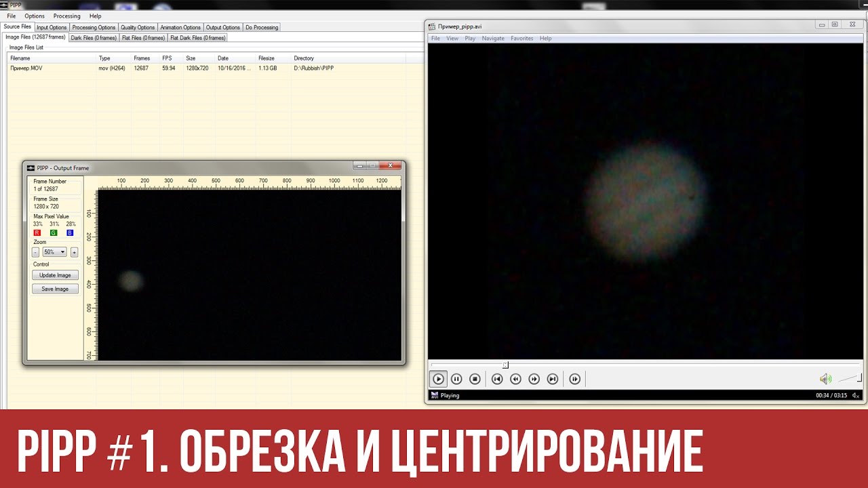Mute audio via the speaker icon
This screenshot has height=488, width=868.
(825, 379)
